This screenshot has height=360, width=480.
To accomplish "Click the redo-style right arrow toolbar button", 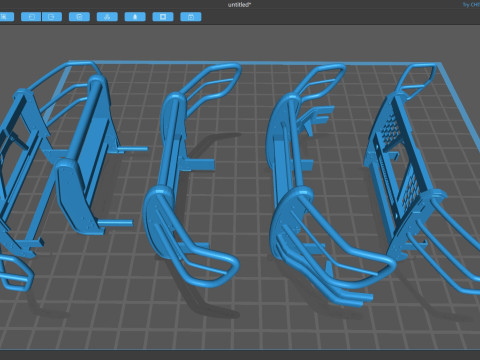I will (x=52, y=17).
